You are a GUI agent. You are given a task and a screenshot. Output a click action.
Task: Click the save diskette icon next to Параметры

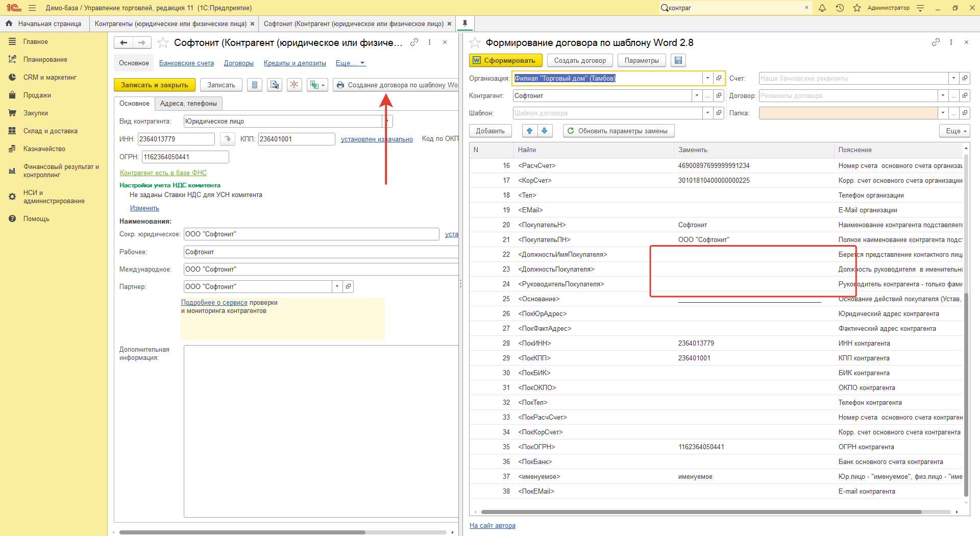678,60
